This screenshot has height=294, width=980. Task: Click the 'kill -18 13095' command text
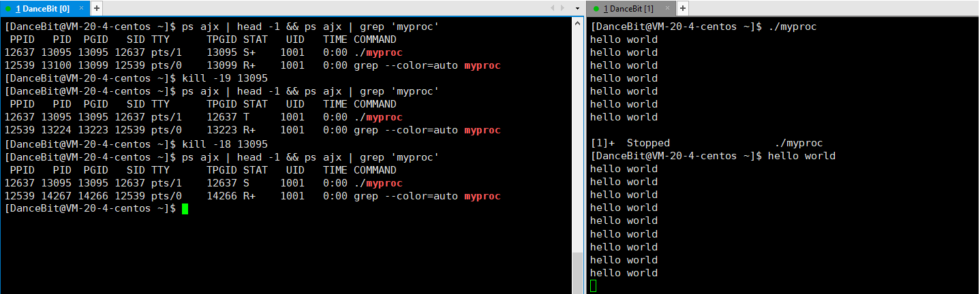pos(225,144)
